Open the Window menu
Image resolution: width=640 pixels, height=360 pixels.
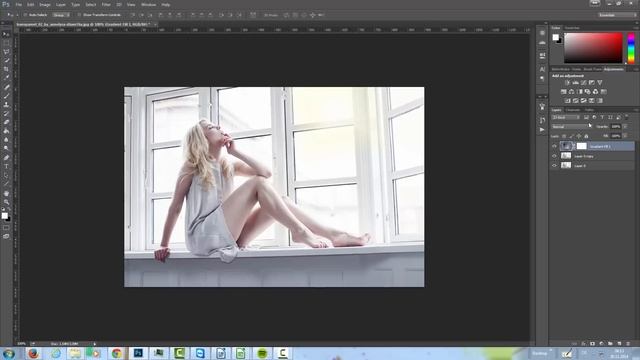(x=149, y=4)
